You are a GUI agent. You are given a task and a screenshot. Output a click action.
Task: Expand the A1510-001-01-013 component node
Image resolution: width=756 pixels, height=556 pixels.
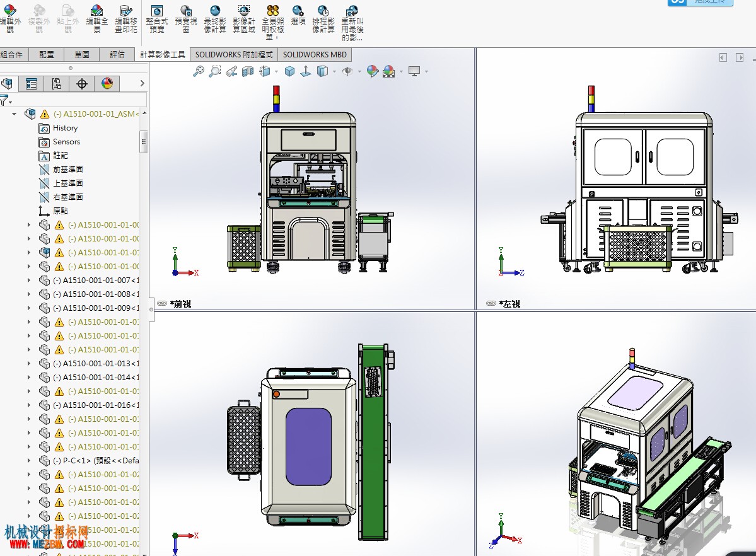point(29,364)
